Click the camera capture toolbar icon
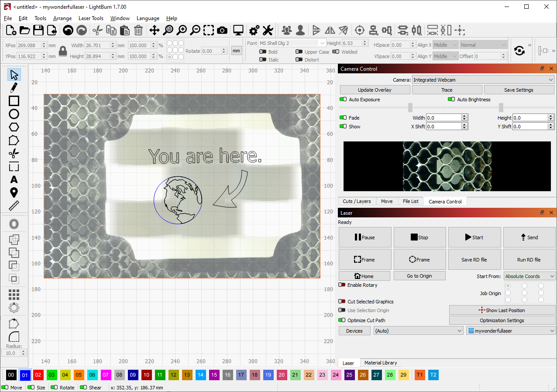The width and height of the screenshot is (557, 392). [222, 30]
